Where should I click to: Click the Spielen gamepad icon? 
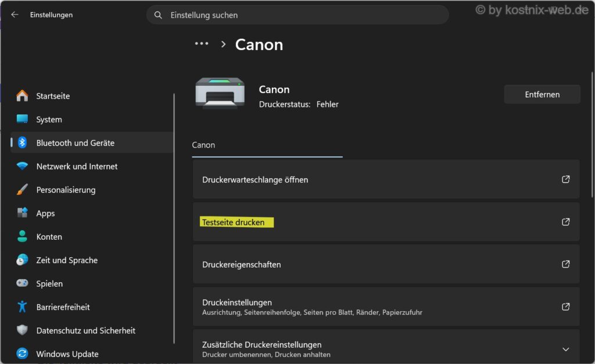tap(23, 283)
